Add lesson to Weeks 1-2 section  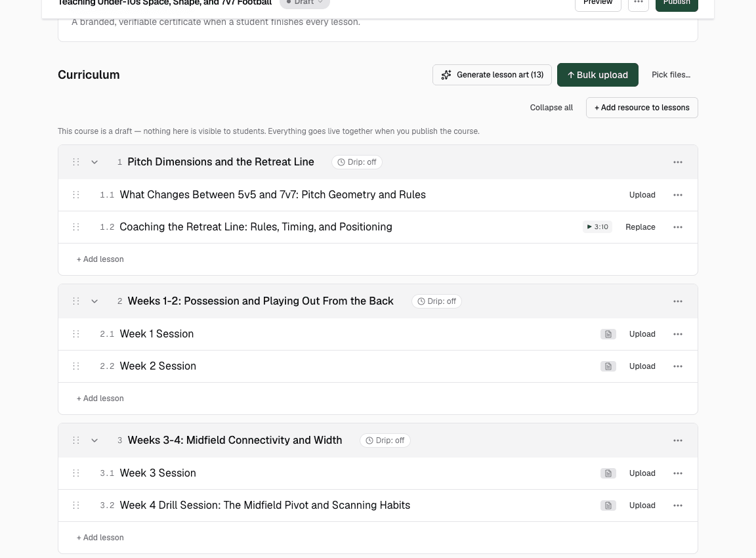pos(100,398)
